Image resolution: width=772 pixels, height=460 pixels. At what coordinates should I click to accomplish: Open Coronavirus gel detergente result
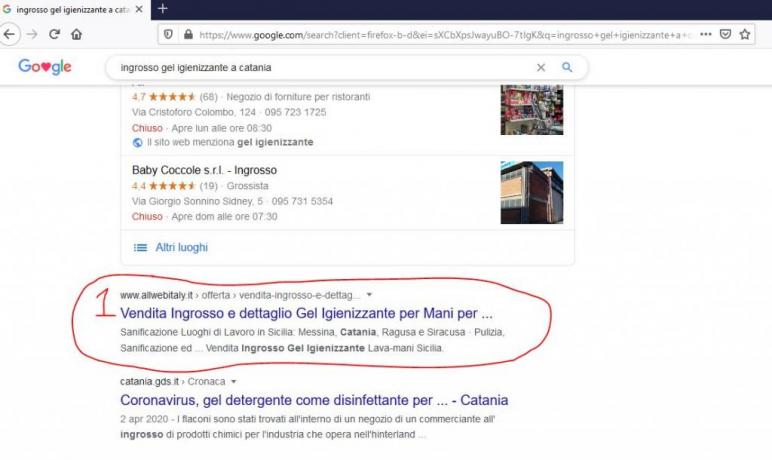(x=314, y=400)
